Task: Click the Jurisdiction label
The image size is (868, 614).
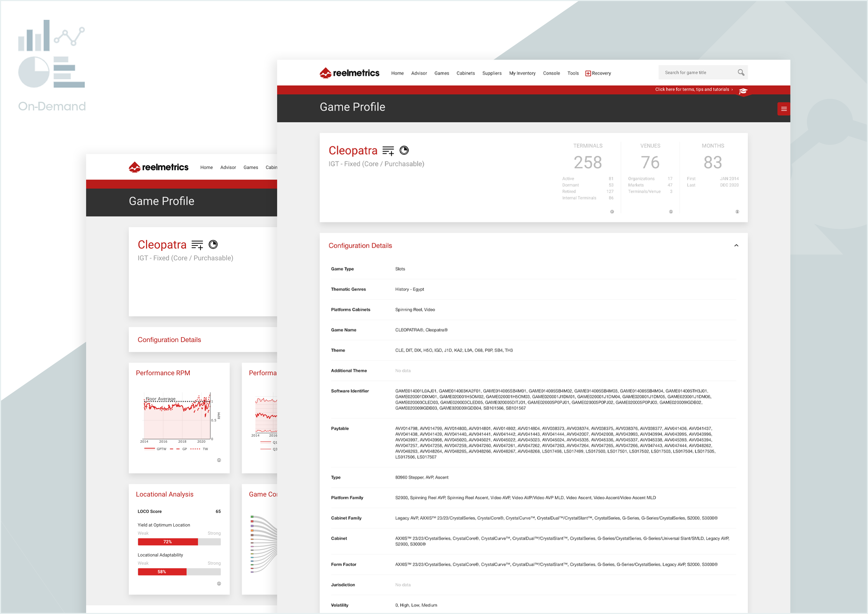Action: tap(343, 585)
